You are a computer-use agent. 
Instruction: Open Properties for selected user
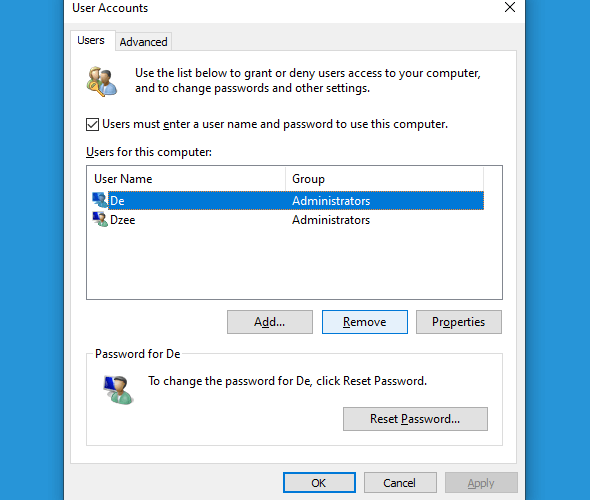tap(459, 322)
